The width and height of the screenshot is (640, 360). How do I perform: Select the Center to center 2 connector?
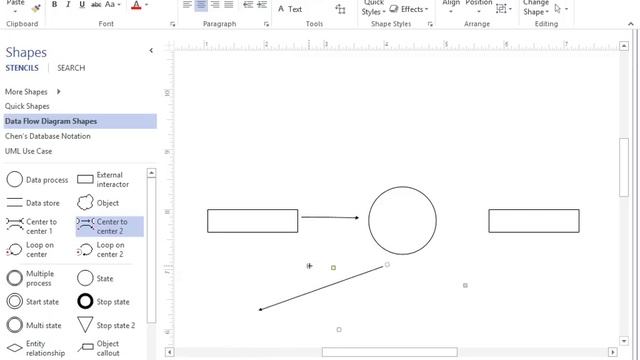[110, 226]
